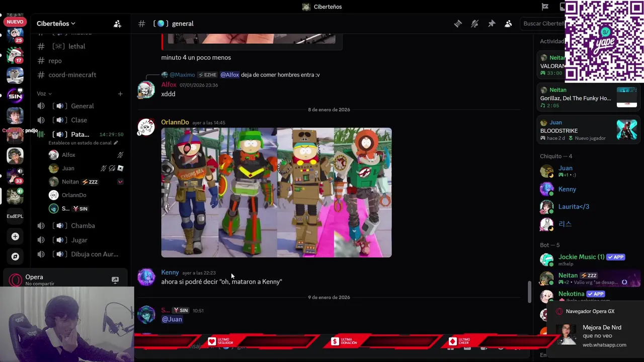Click the plus icon to add Voz channel
Viewport: 644px width, 362px height.
pyautogui.click(x=120, y=94)
